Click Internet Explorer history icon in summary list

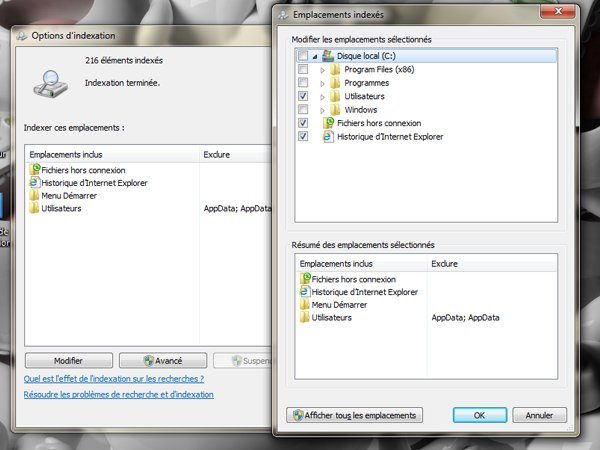pyautogui.click(x=305, y=292)
